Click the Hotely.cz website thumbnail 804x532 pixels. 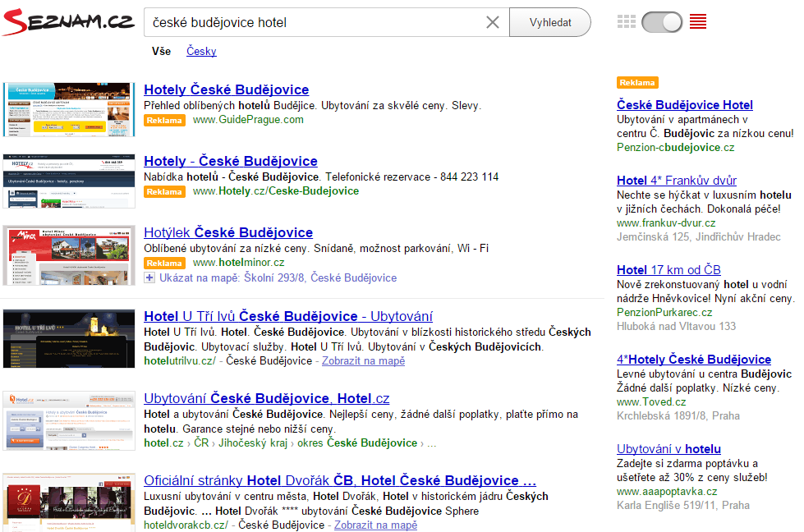tap(69, 181)
